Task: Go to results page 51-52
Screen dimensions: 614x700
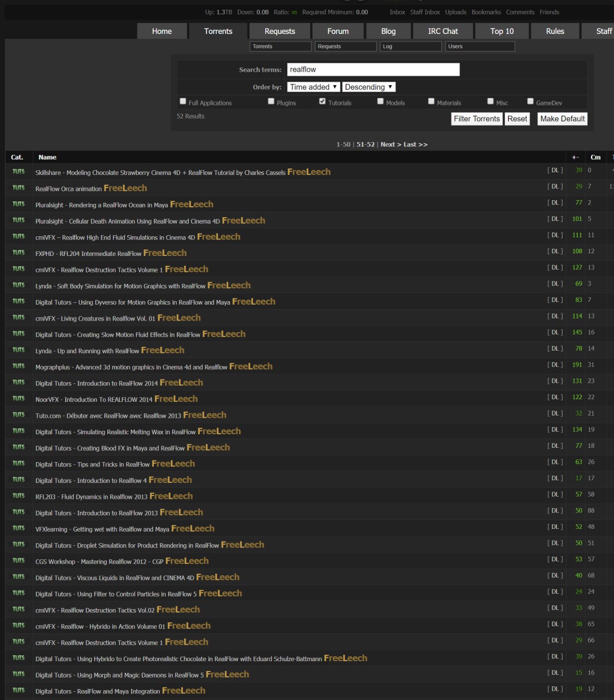Action: [366, 144]
